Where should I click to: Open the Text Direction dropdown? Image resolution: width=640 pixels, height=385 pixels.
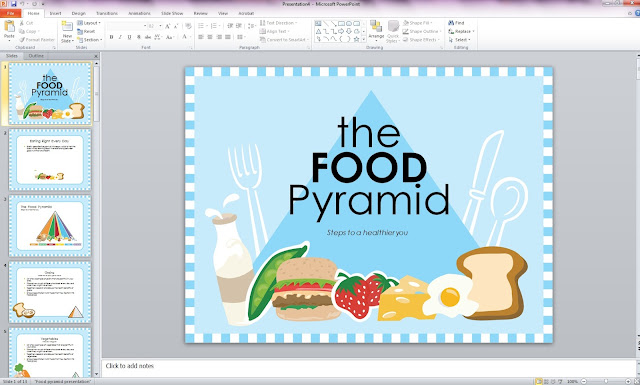tap(278, 23)
